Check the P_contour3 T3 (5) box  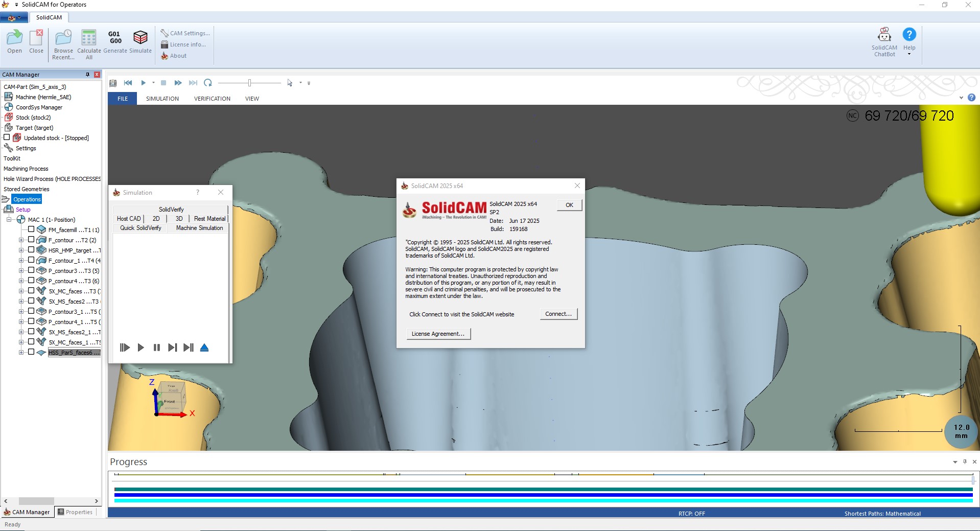31,270
